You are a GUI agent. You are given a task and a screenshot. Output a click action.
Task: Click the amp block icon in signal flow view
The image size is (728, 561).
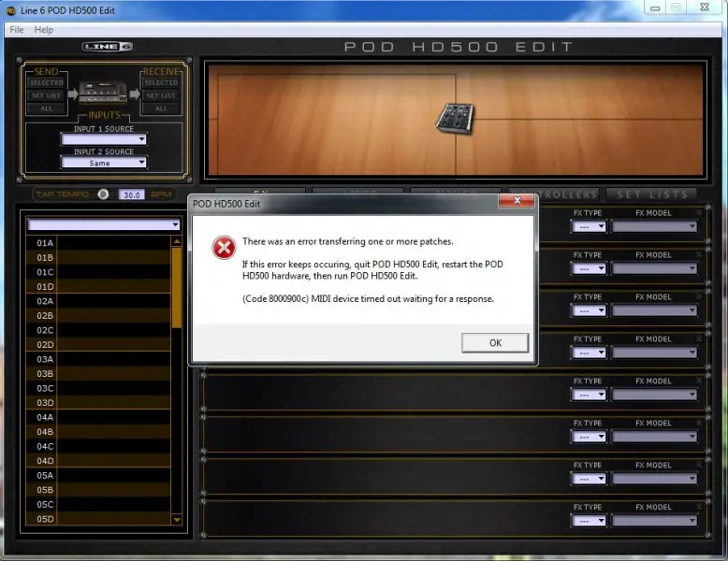[x=455, y=119]
